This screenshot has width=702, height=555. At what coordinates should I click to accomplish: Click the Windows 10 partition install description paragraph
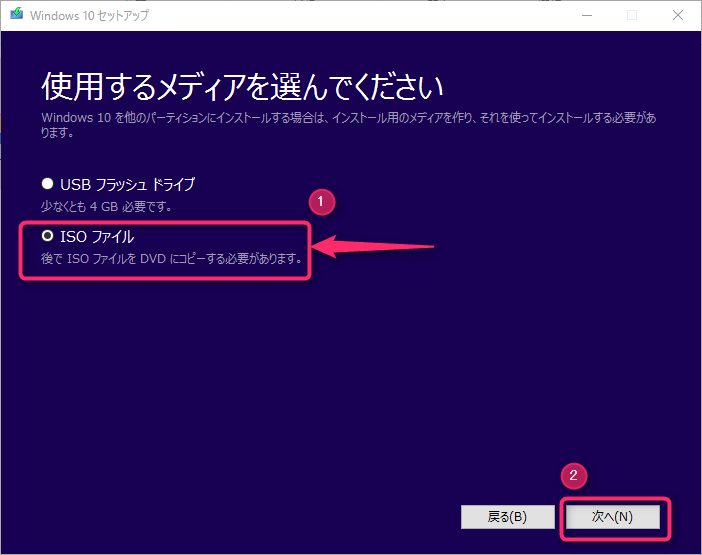(x=348, y=125)
